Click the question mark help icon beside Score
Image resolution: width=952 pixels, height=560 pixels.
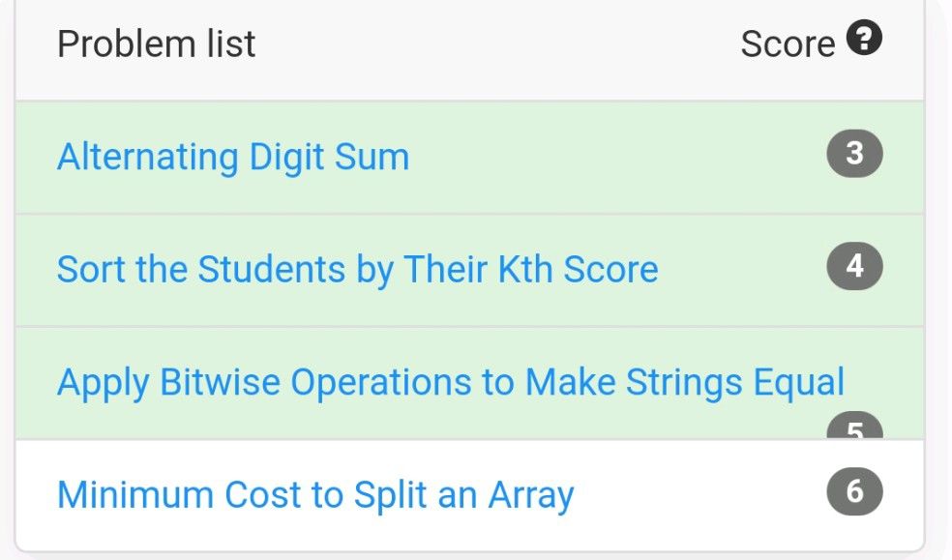coord(864,38)
